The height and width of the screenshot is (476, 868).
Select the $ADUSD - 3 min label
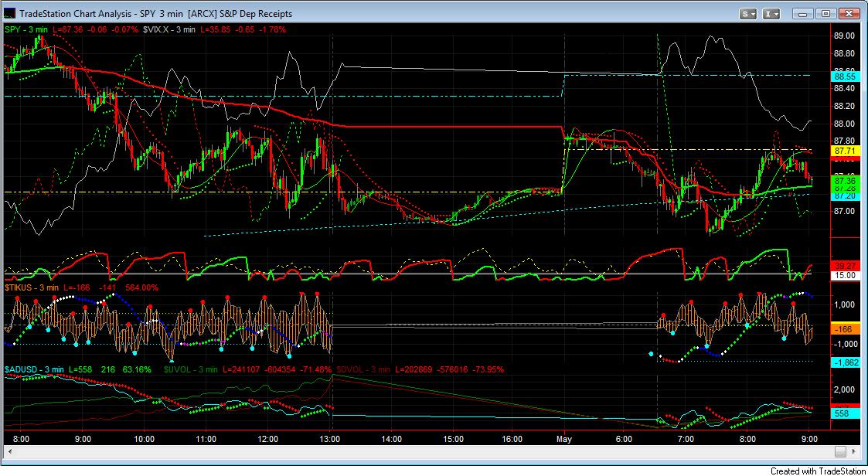point(34,369)
